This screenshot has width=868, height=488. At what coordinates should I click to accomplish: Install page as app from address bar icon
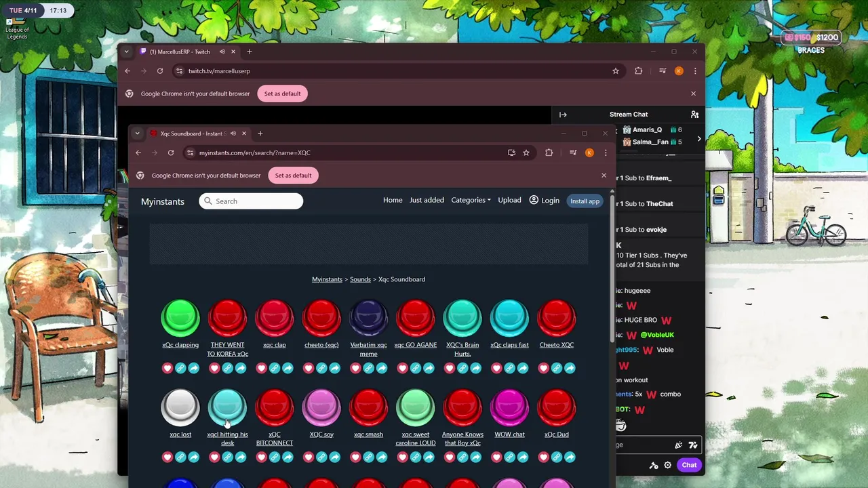coord(511,152)
